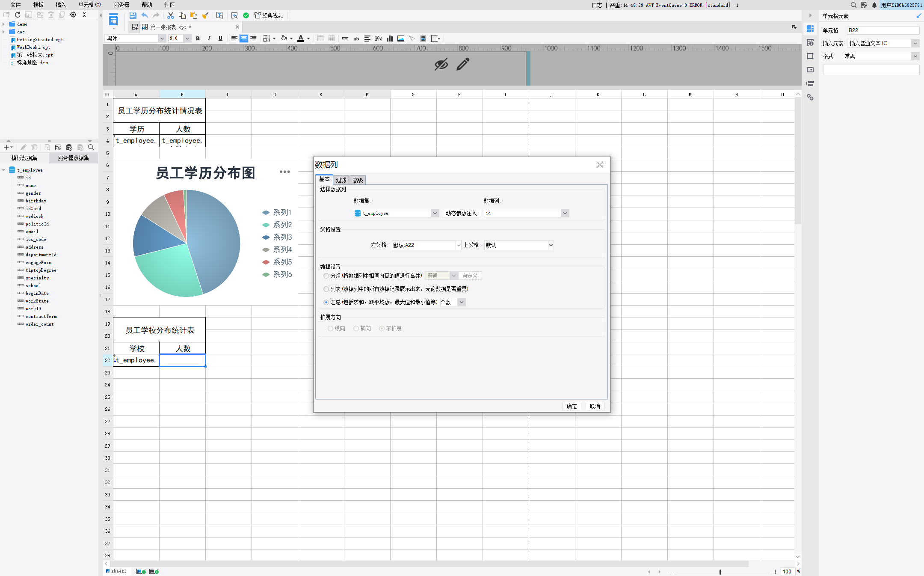Open the pie chart's three-dot menu
This screenshot has width=924, height=576.
click(x=285, y=172)
